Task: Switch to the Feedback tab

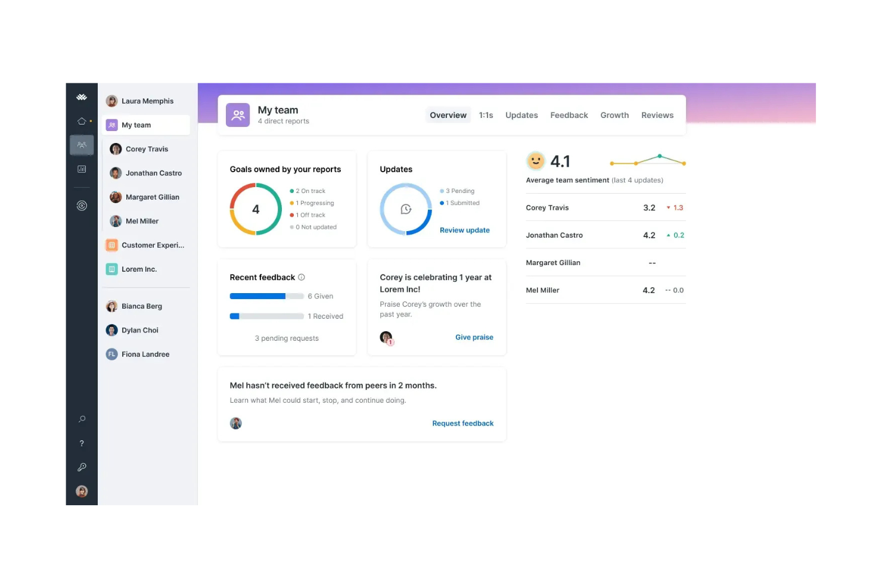Action: point(569,115)
